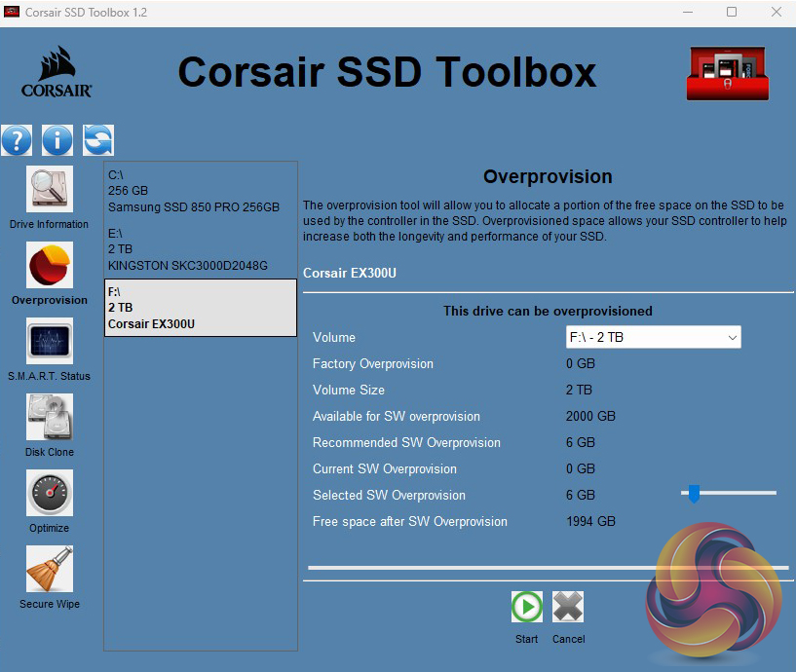Select the Secure Wipe broom icon

tap(49, 570)
